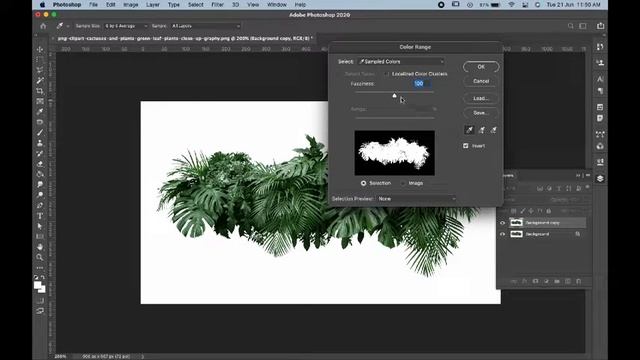Screen dimensions: 640x360
Task: Open the Sample Size dropdown
Action: [126, 26]
